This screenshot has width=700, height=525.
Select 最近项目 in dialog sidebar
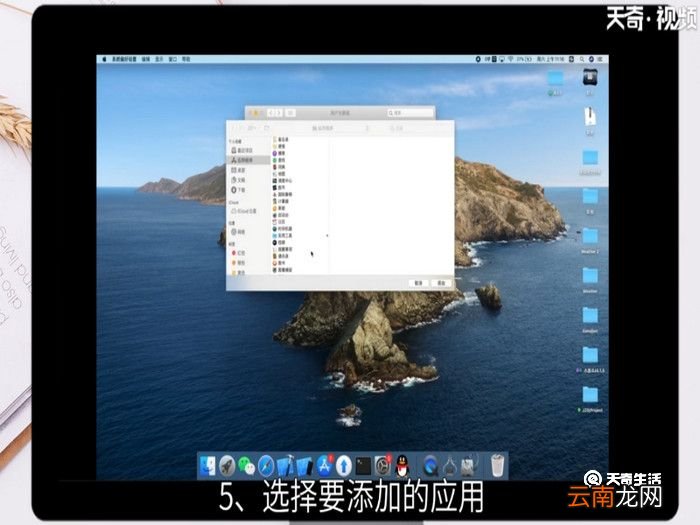242,150
